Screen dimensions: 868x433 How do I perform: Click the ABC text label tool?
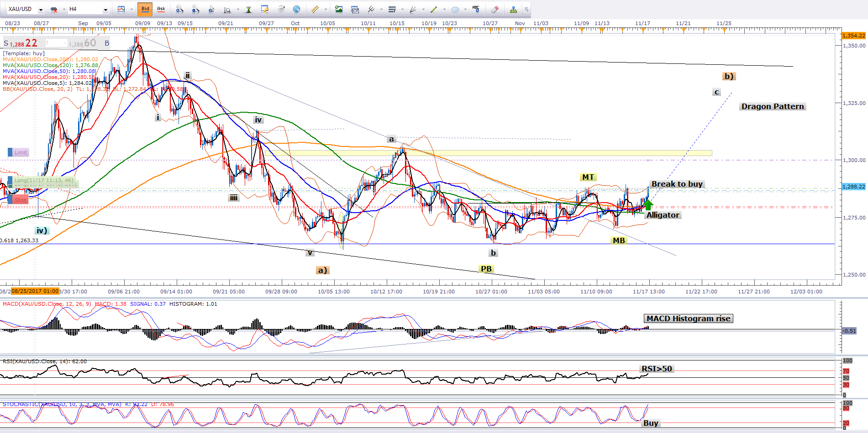(476, 9)
